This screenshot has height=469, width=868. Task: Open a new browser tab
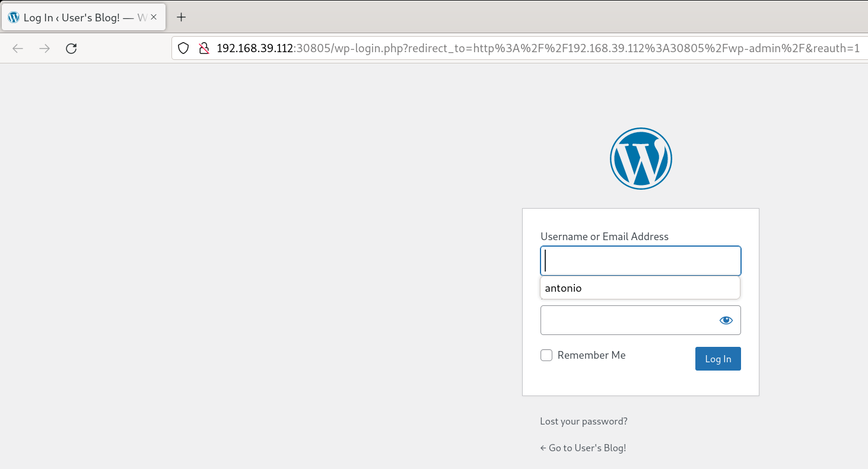pyautogui.click(x=182, y=17)
